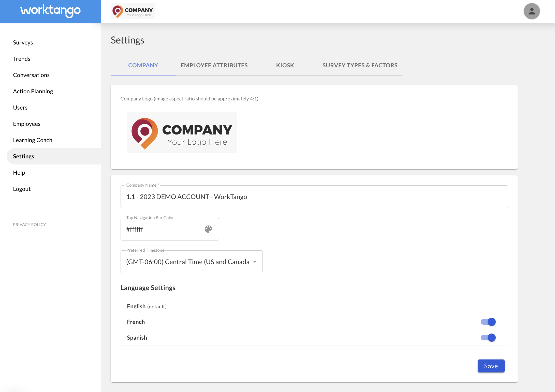This screenshot has height=392, width=555.
Task: Navigate to Learning Coach
Action: click(33, 140)
